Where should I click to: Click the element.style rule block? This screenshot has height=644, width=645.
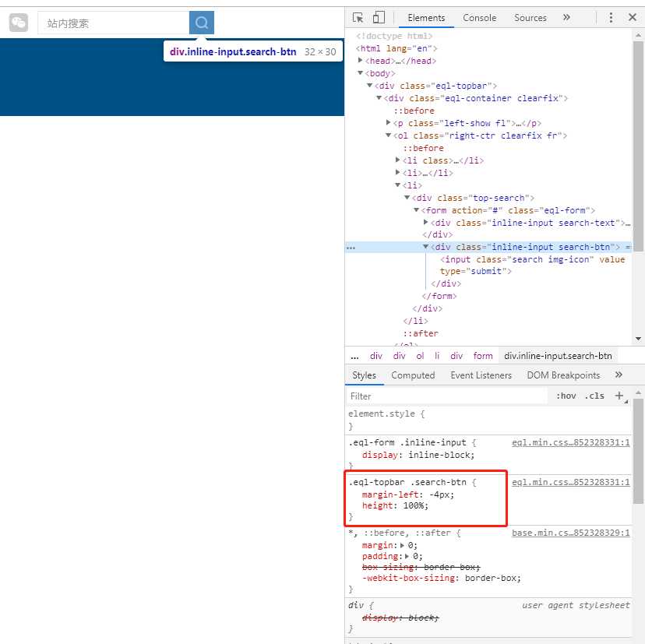click(488, 420)
